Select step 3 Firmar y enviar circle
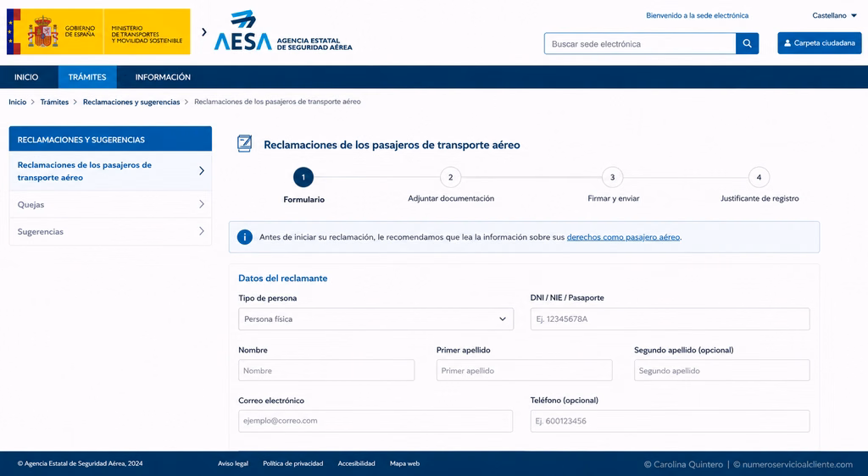This screenshot has height=476, width=868. [x=612, y=178]
